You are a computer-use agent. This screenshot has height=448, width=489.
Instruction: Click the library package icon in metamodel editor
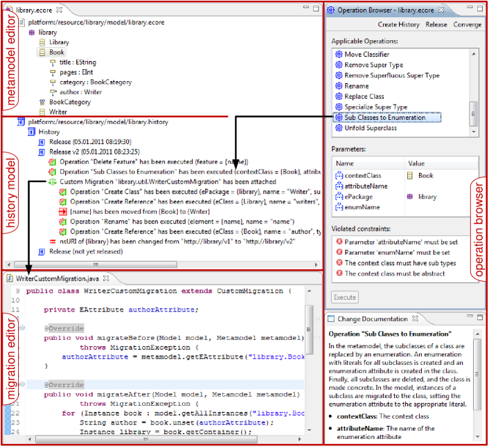pyautogui.click(x=32, y=33)
